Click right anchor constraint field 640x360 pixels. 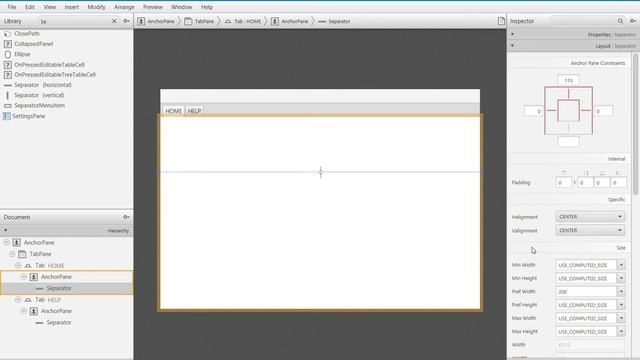coord(603,111)
